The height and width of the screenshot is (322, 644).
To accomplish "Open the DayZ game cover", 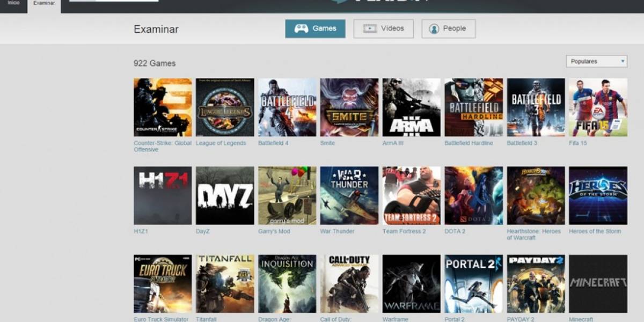I will [225, 195].
